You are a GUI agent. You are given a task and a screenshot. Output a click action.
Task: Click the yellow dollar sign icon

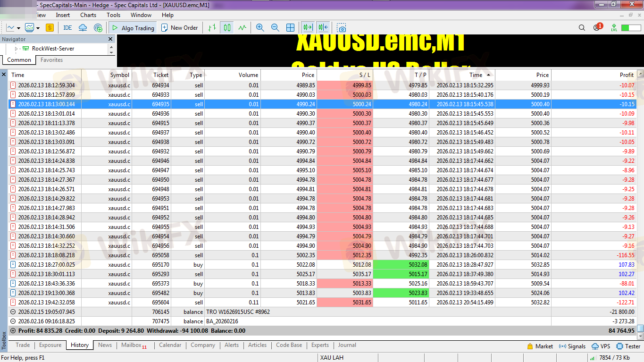click(50, 28)
